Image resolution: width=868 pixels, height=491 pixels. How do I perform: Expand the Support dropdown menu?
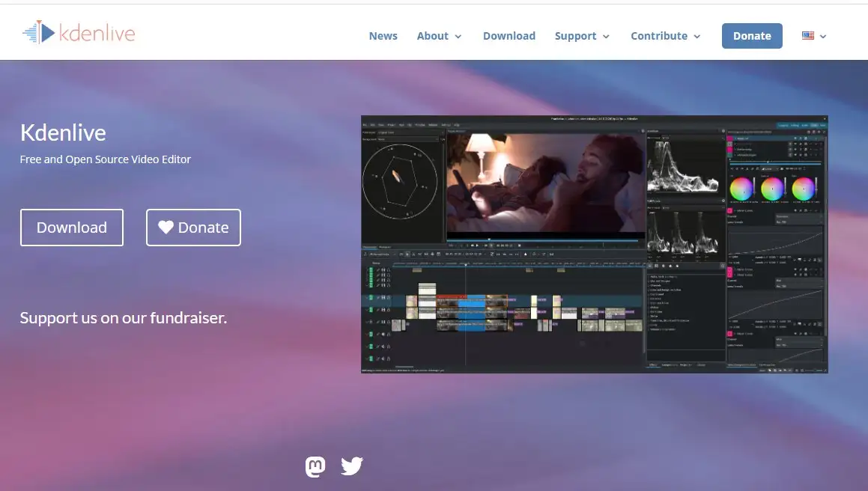pos(582,36)
